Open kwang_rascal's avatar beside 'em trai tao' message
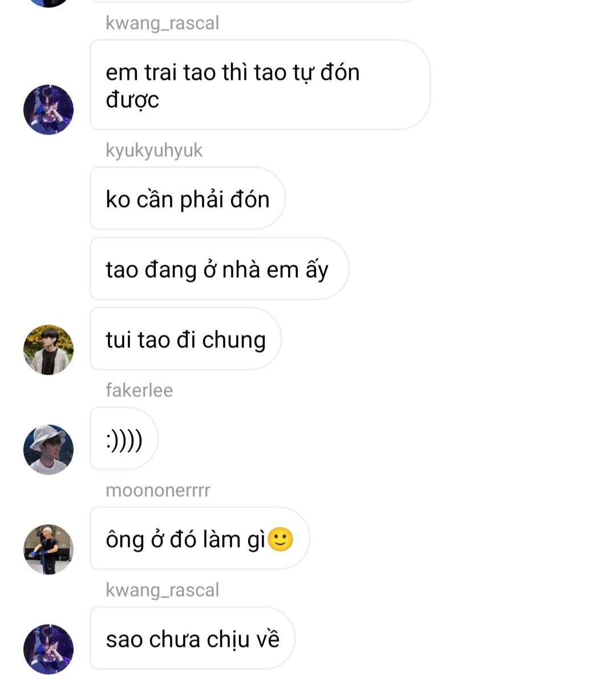This screenshot has width=616, height=676. [x=48, y=110]
